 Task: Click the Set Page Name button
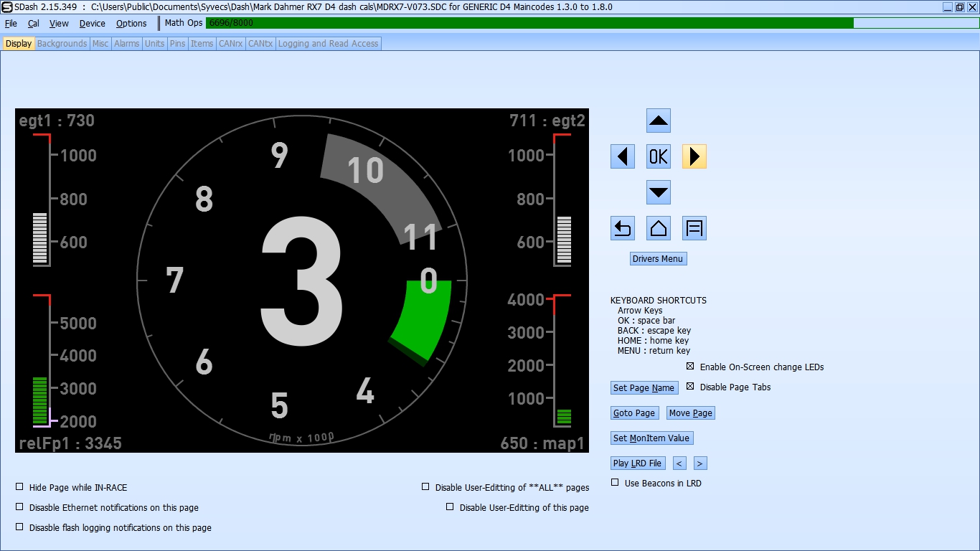point(644,388)
